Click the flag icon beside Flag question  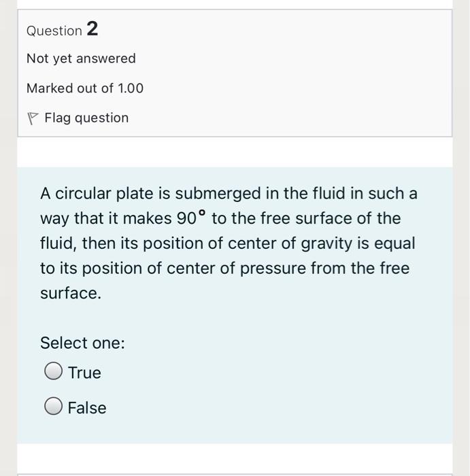[x=31, y=118]
